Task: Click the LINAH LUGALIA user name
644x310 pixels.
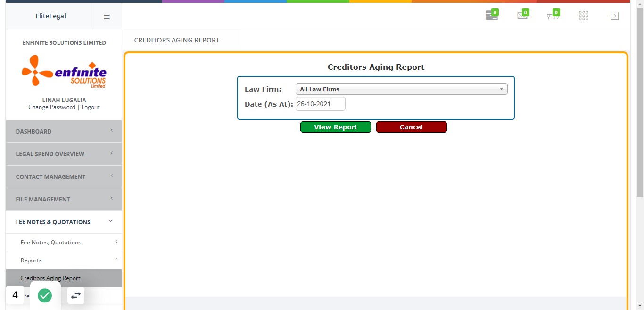Action: (64, 100)
